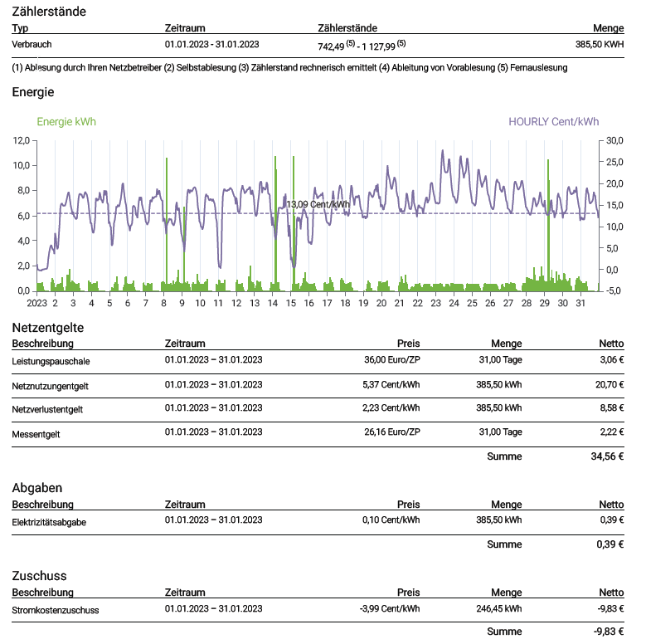This screenshot has height=644, width=646.
Task: Click the 8,58 € net amount
Action: 612,407
